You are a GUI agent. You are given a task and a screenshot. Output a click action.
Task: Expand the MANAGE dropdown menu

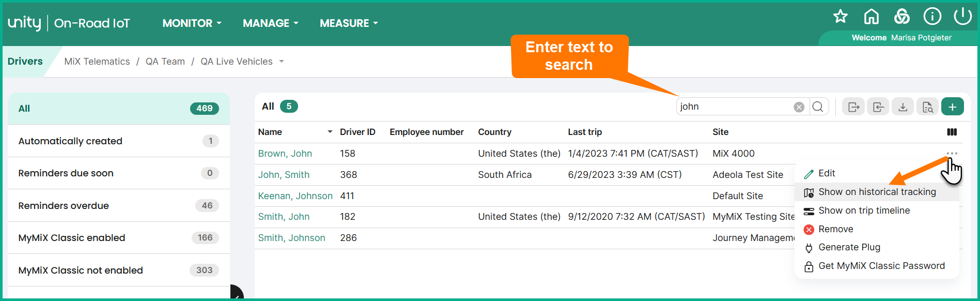[270, 23]
